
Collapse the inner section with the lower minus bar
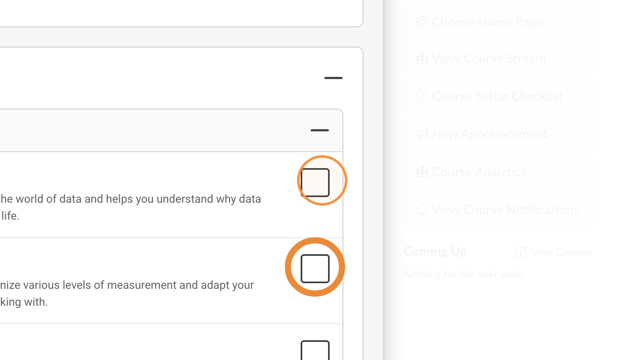pos(320,130)
